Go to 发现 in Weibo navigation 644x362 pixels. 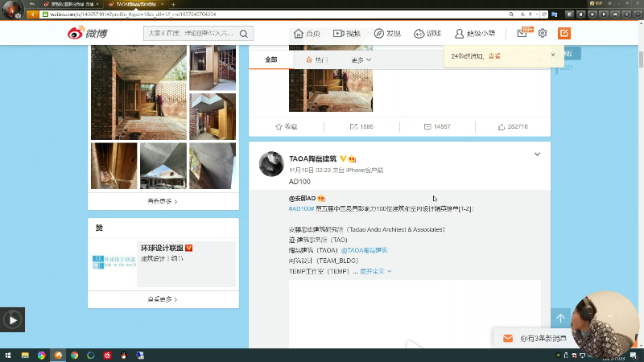[x=387, y=33]
